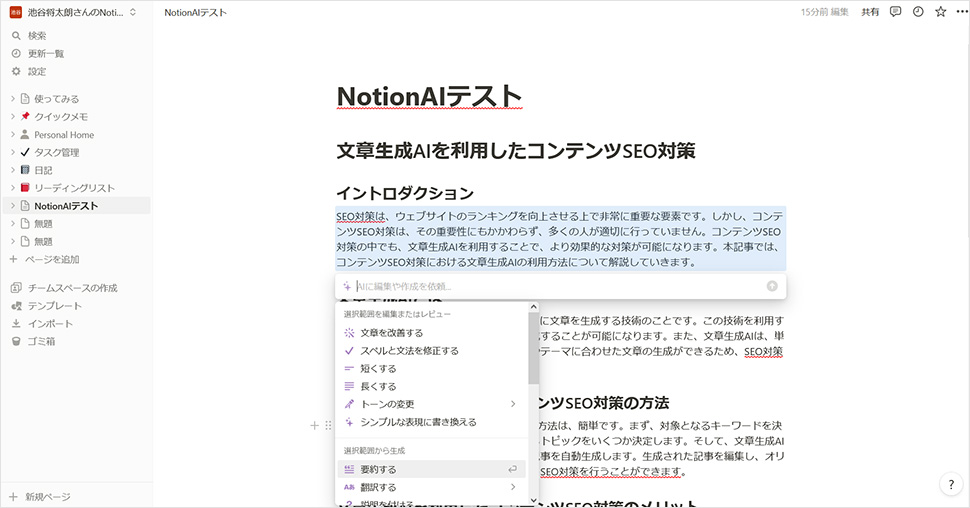Click the six-dot block drag handle

328,426
